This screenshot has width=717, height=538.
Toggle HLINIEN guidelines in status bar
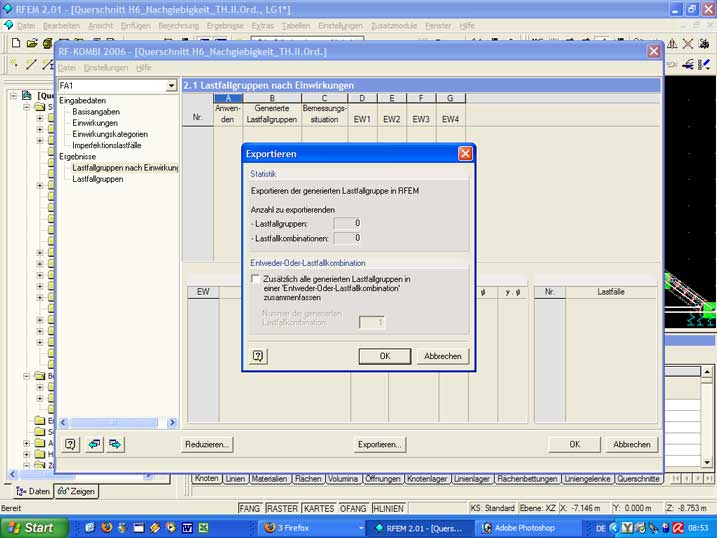(388, 508)
